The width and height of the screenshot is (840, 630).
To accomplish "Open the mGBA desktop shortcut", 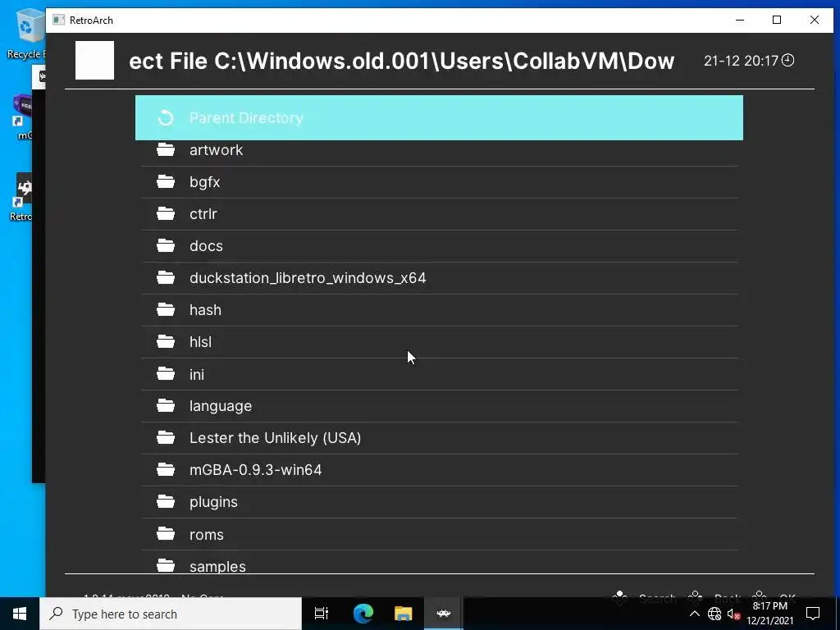I will (22, 118).
